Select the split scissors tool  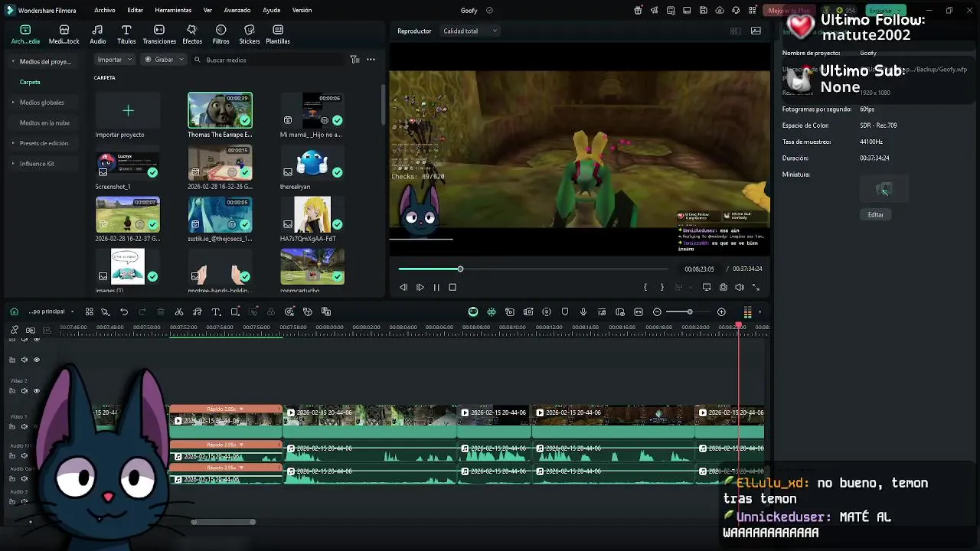tap(179, 312)
